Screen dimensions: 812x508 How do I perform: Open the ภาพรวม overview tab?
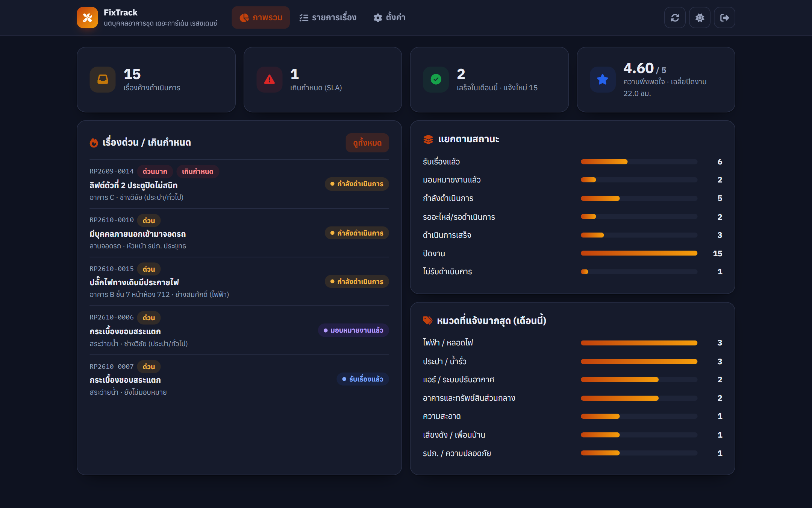(261, 17)
